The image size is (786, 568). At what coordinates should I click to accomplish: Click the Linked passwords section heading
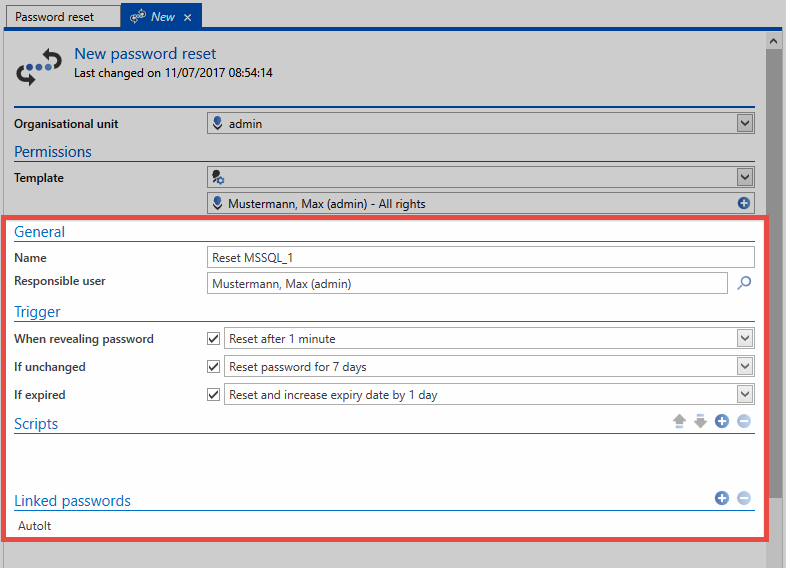pos(72,500)
